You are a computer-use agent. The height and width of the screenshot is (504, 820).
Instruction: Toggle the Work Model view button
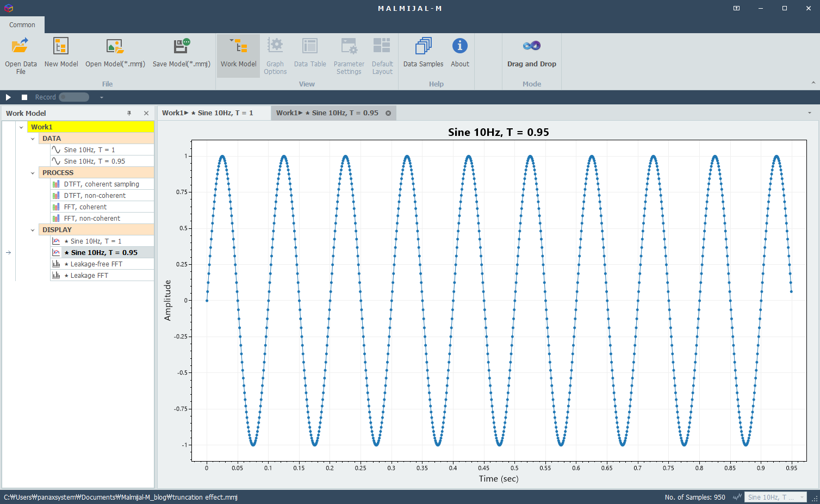(238, 55)
